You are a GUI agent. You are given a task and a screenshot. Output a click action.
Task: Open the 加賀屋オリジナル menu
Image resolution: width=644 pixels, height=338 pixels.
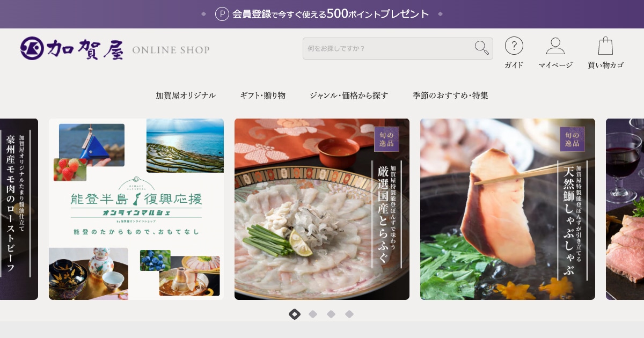point(186,95)
